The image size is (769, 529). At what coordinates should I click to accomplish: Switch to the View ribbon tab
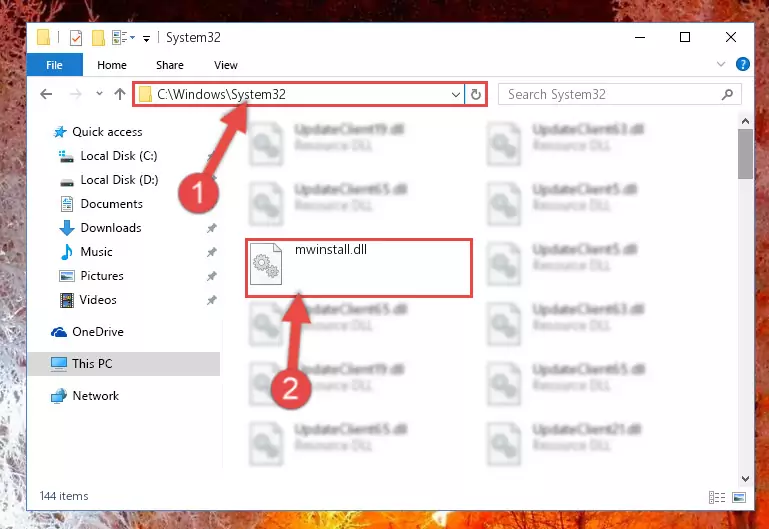point(226,65)
